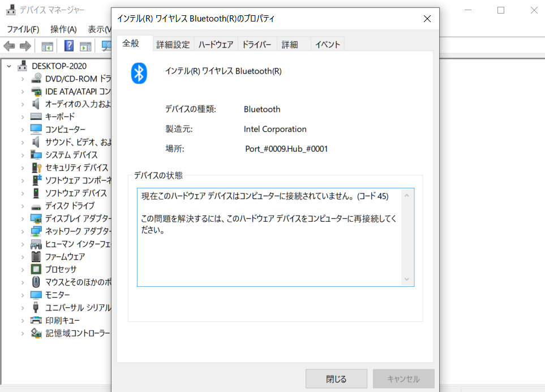Open the 表示(V) menu
545x392 pixels.
pos(100,29)
